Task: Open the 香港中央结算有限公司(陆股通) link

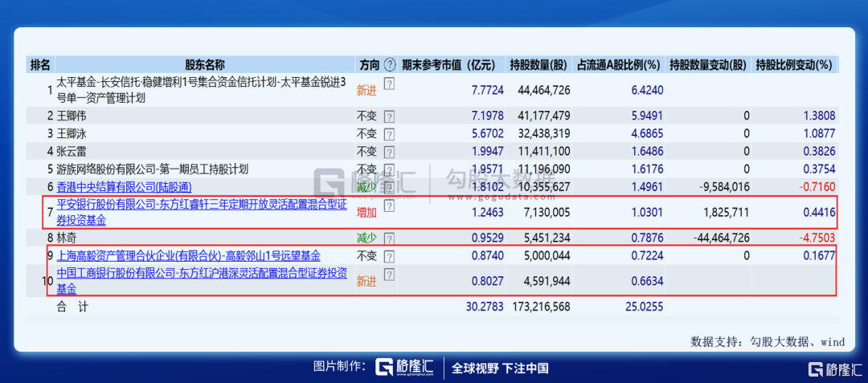Action: [x=125, y=187]
